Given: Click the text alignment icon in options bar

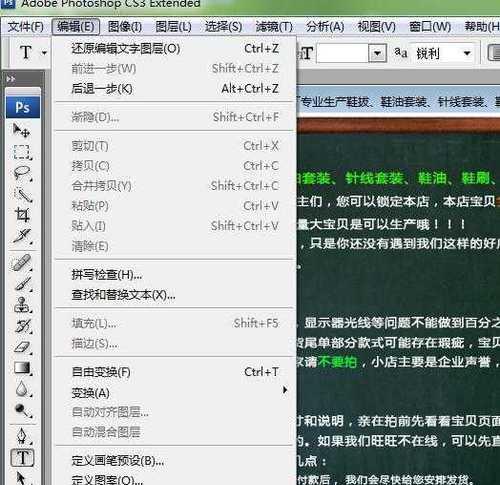Looking at the screenshot, I should 494,53.
